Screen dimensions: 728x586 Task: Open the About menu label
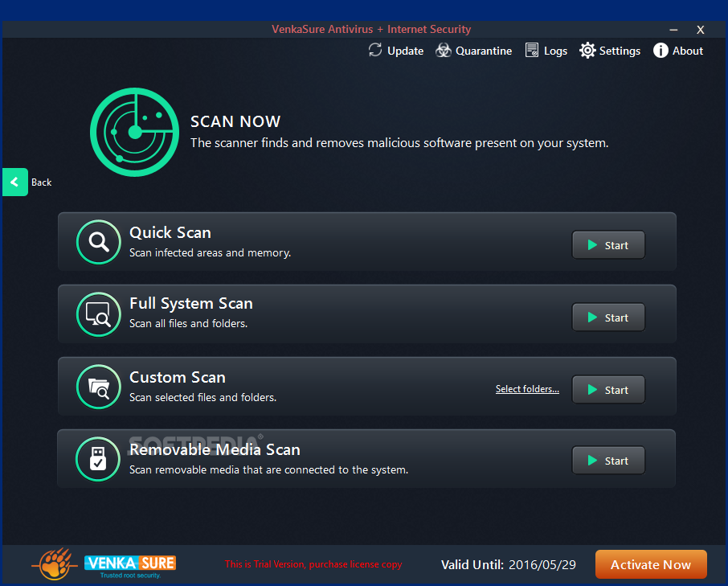point(688,51)
